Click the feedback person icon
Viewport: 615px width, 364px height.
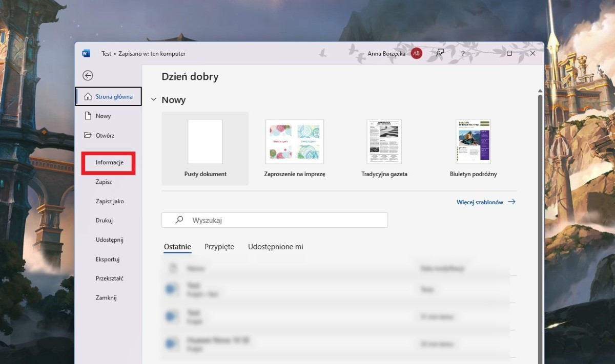click(440, 53)
